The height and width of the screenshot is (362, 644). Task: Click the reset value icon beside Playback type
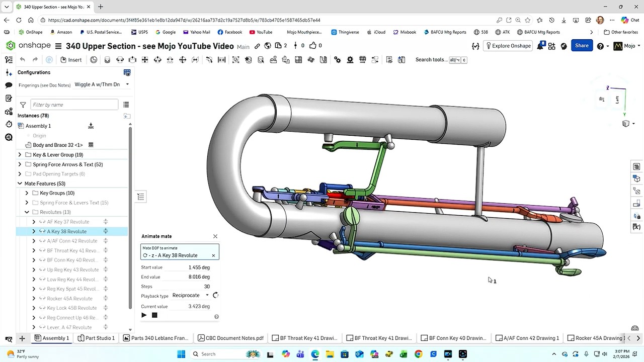(216, 295)
